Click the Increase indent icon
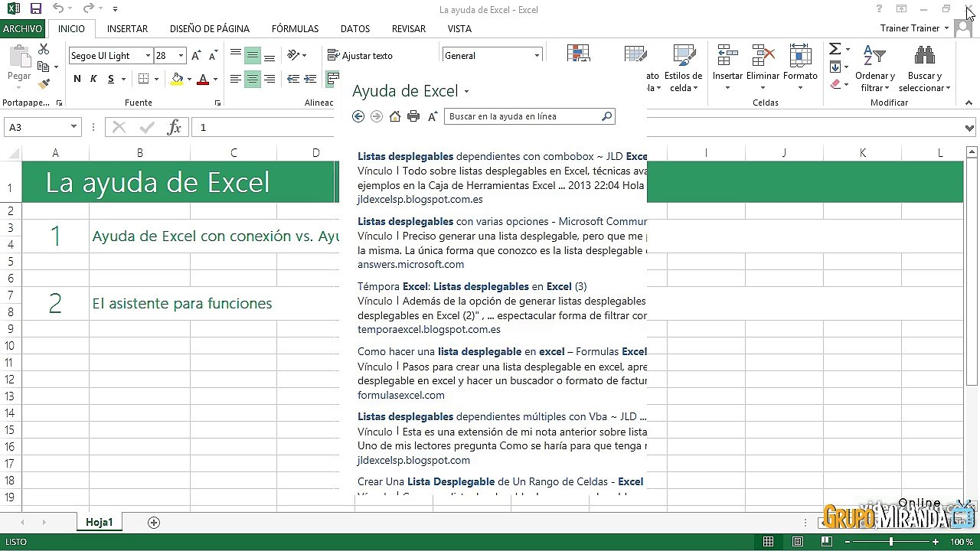 point(310,79)
